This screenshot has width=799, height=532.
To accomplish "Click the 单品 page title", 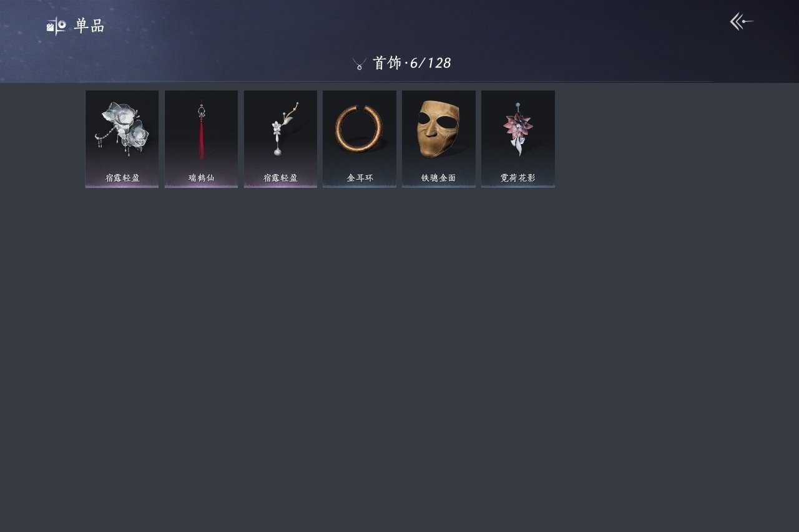I will (89, 26).
